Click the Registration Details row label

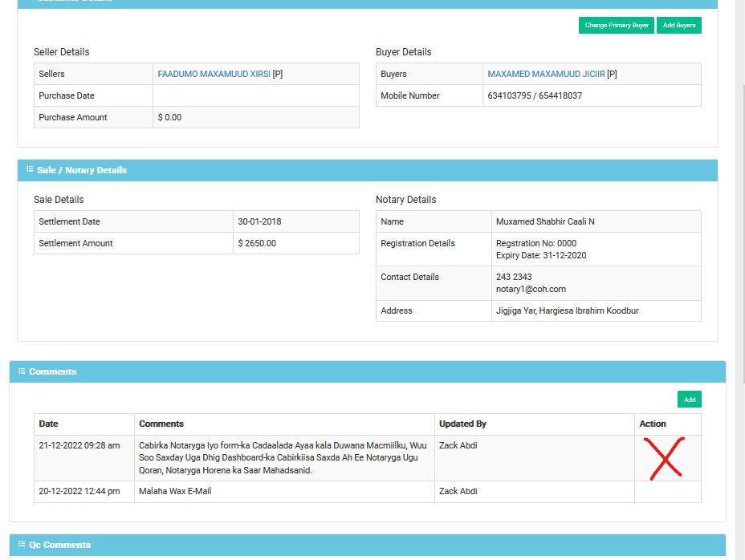coord(417,243)
